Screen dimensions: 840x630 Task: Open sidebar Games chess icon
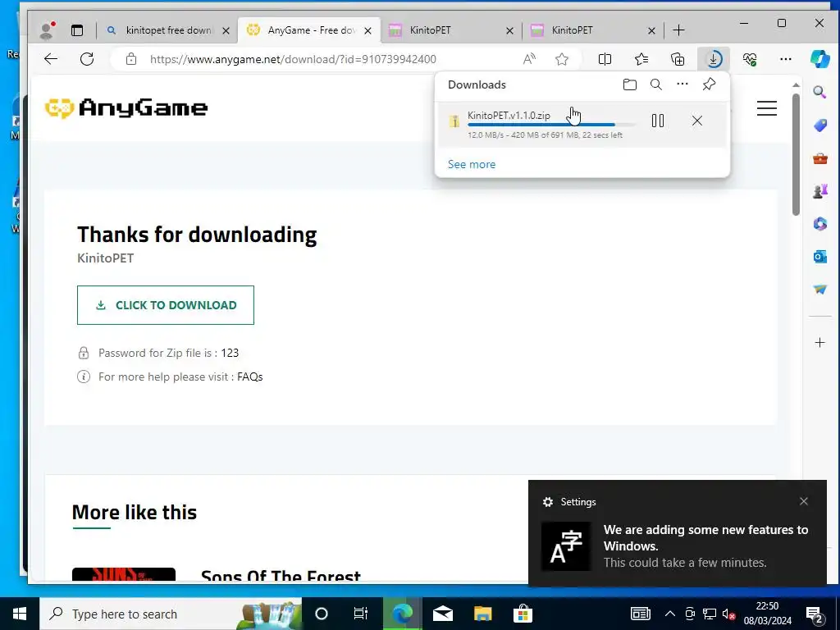[x=819, y=190]
